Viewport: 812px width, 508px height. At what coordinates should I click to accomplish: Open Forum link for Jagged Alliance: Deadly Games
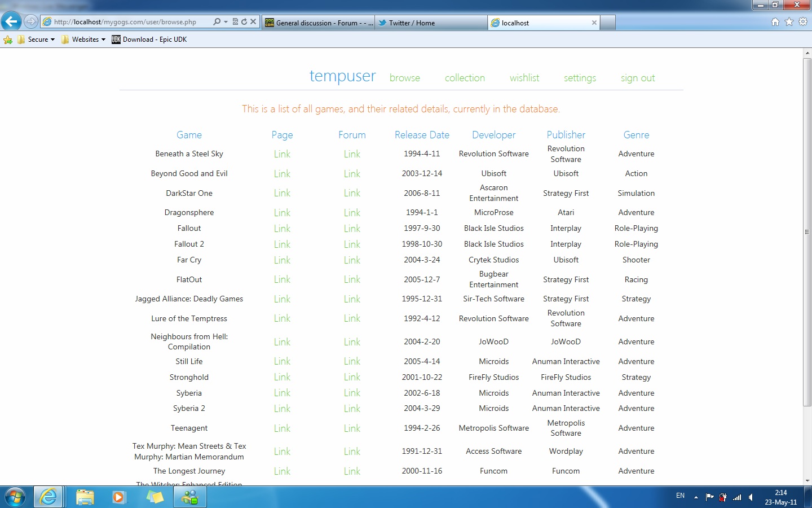click(352, 299)
